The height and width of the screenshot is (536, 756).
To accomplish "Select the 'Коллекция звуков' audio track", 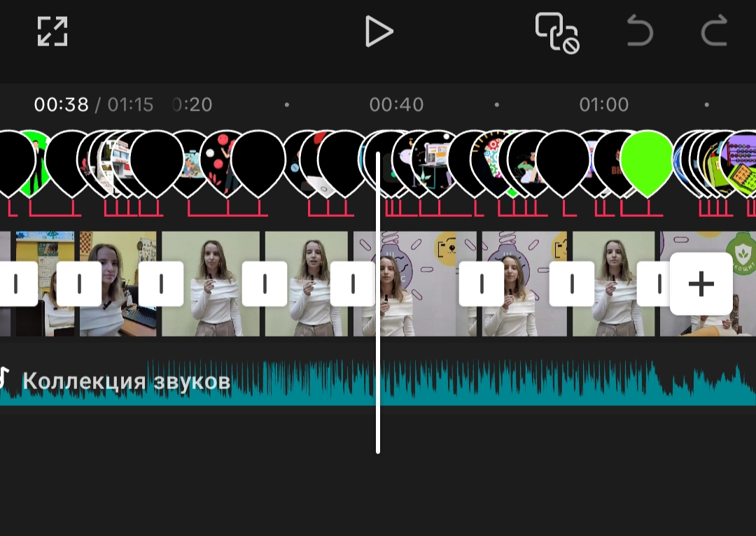I will click(x=378, y=382).
